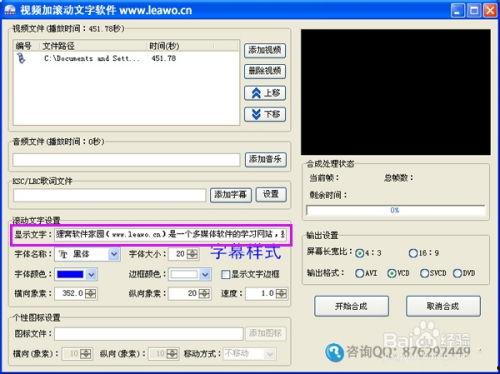
Task: Choose AVI output format
Action: 359,273
